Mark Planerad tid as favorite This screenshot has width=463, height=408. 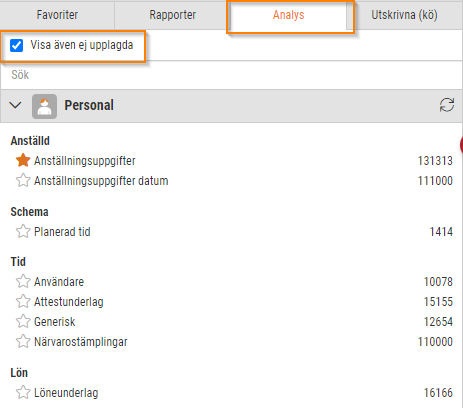pyautogui.click(x=23, y=231)
